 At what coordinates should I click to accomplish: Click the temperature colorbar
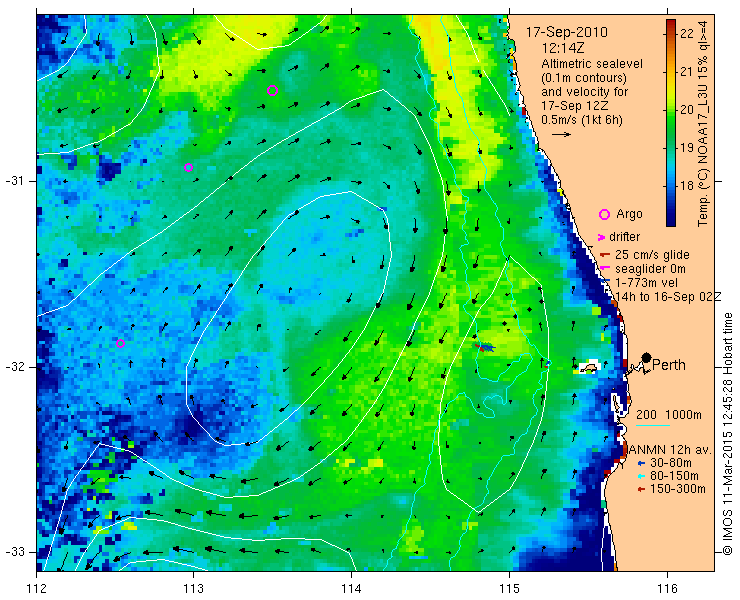pos(671,123)
